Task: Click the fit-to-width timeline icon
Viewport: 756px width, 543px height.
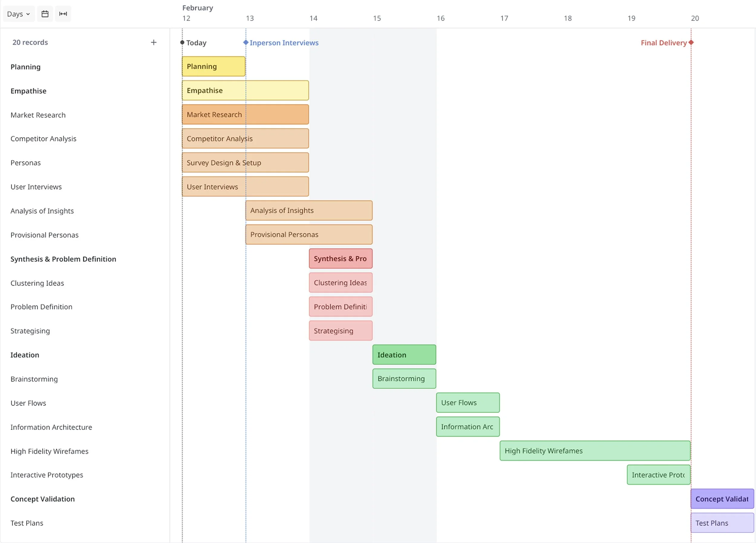Action: click(x=63, y=14)
